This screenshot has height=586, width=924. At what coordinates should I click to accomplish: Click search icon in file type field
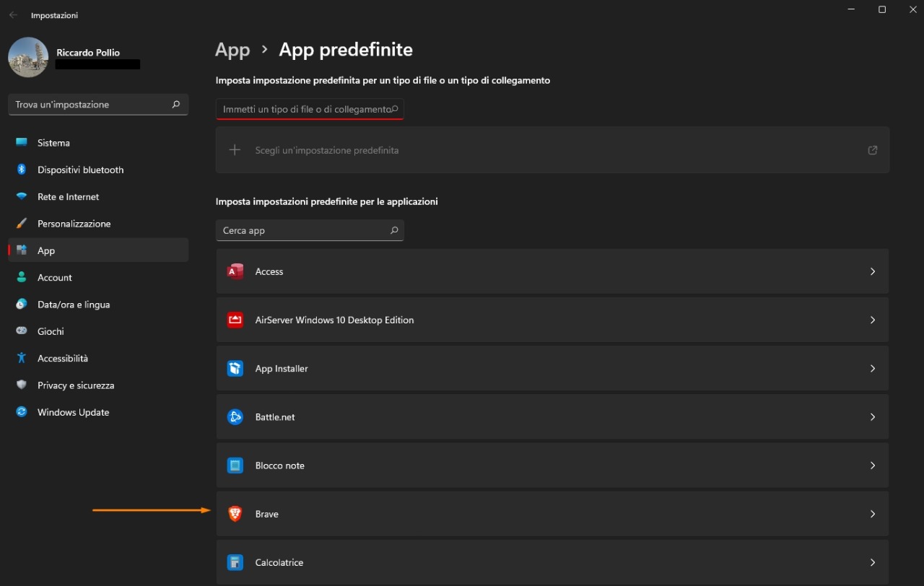point(394,109)
